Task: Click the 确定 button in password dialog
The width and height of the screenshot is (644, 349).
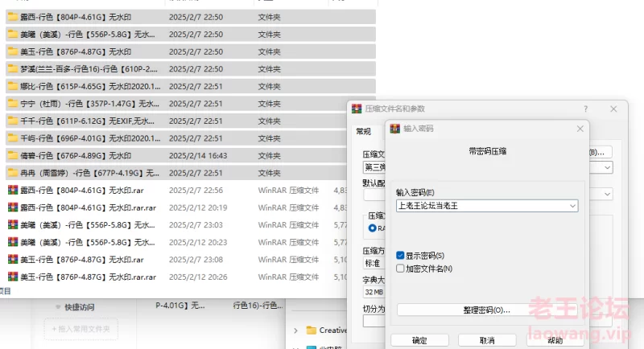Action: point(419,340)
